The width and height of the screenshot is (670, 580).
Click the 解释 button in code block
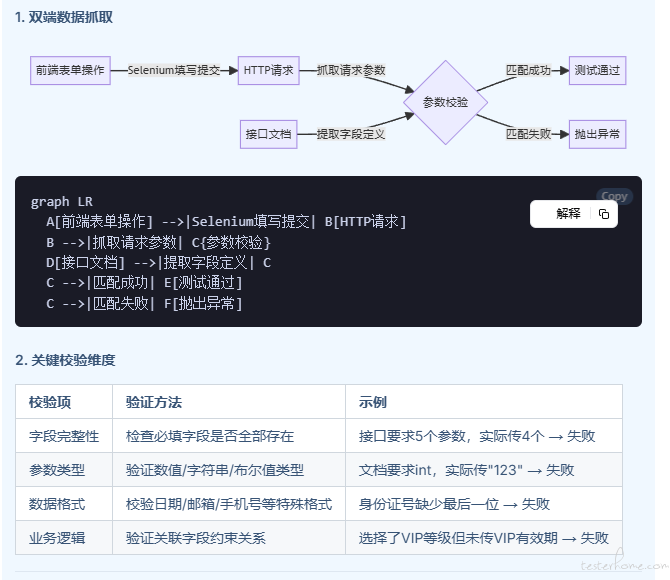[x=568, y=214]
